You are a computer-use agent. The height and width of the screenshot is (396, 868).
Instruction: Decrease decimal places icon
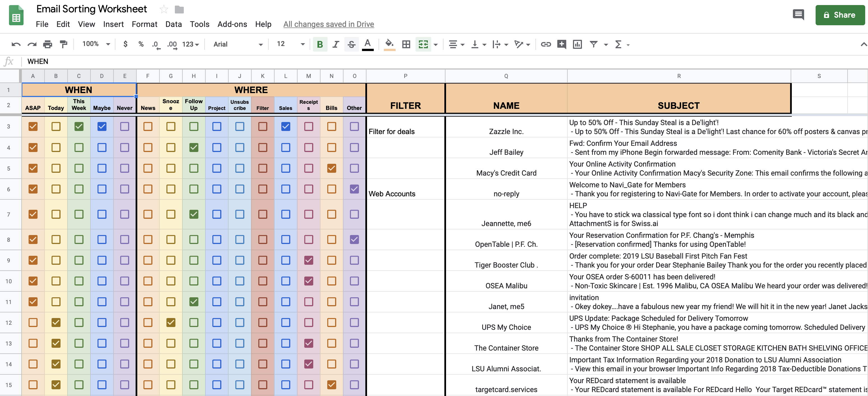point(156,45)
